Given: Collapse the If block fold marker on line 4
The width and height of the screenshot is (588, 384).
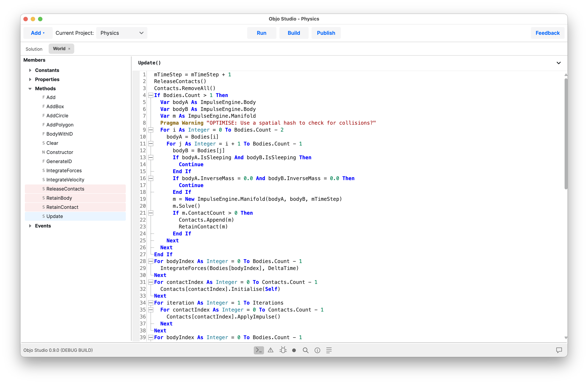Looking at the screenshot, I should tap(150, 95).
